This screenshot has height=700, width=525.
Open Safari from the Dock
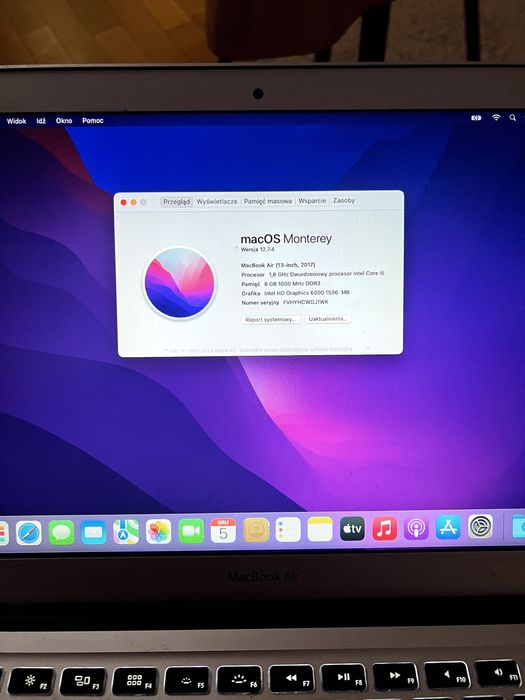pos(29,533)
